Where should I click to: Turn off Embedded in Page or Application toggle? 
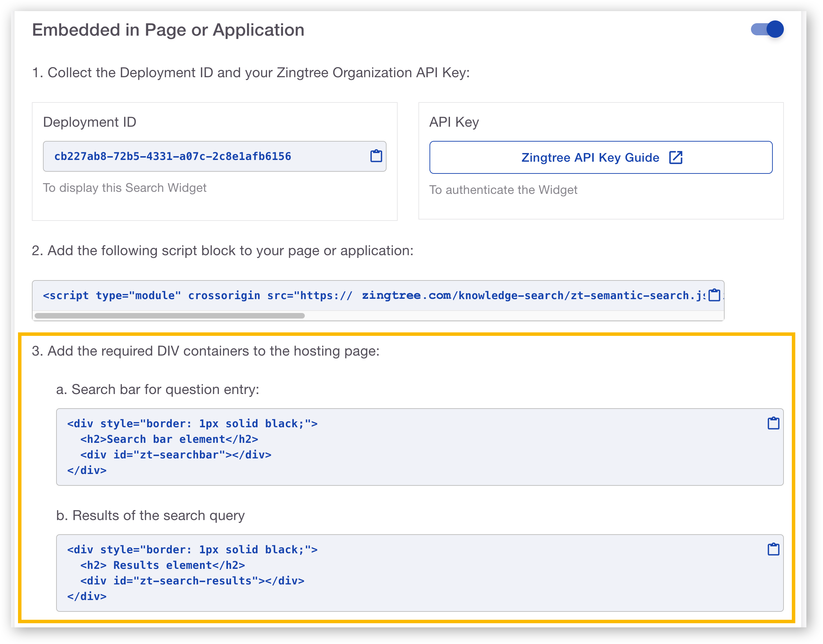pyautogui.click(x=767, y=29)
